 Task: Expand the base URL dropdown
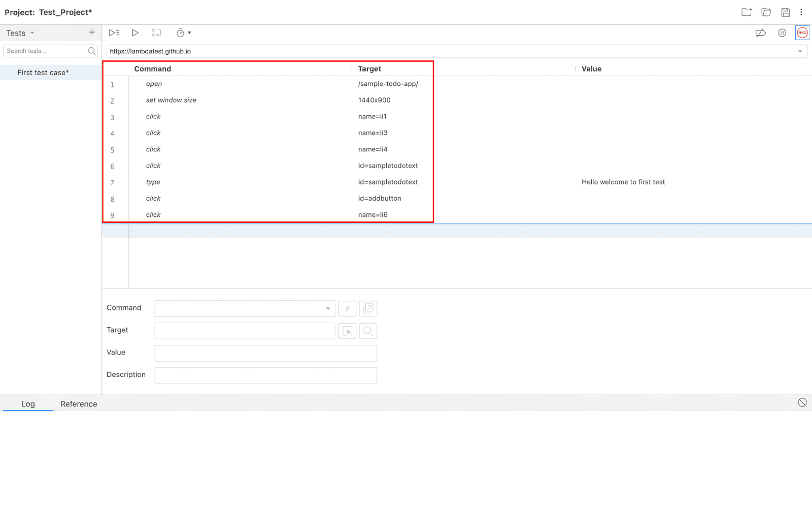tap(800, 51)
